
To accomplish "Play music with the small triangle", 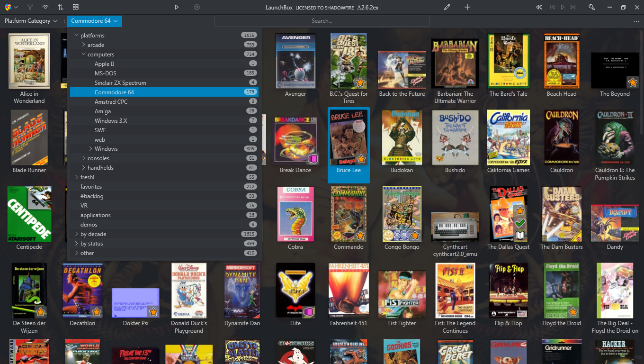I will point(563,7).
